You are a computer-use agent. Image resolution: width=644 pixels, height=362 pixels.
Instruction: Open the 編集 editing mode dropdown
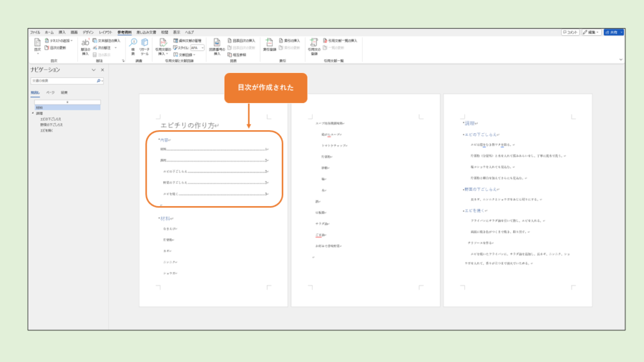click(591, 32)
